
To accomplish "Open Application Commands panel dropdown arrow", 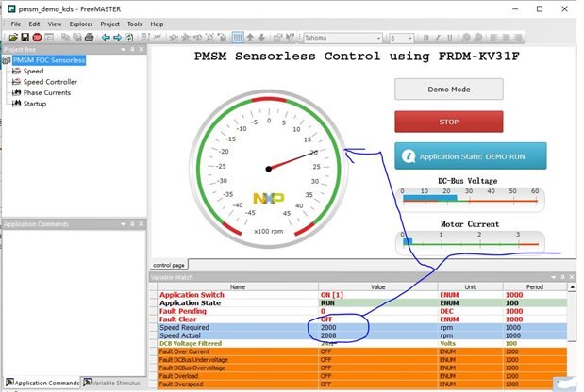I will click(123, 224).
